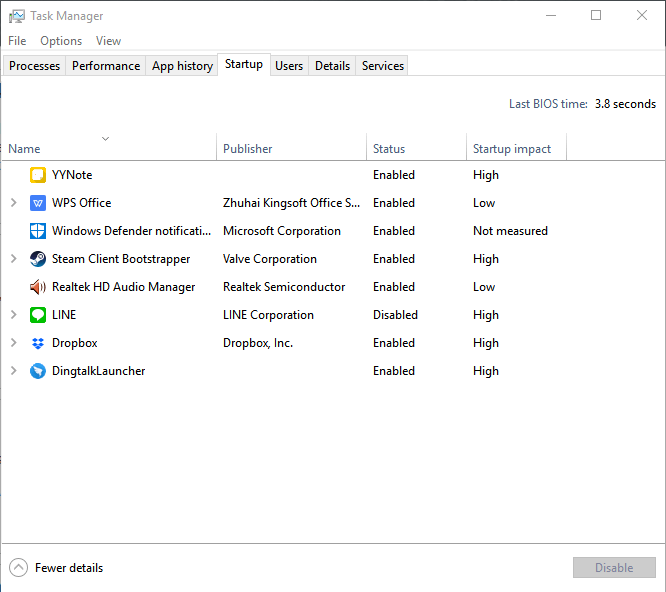666x592 pixels.
Task: Click Enabled status in YYNote row
Action: 394,175
